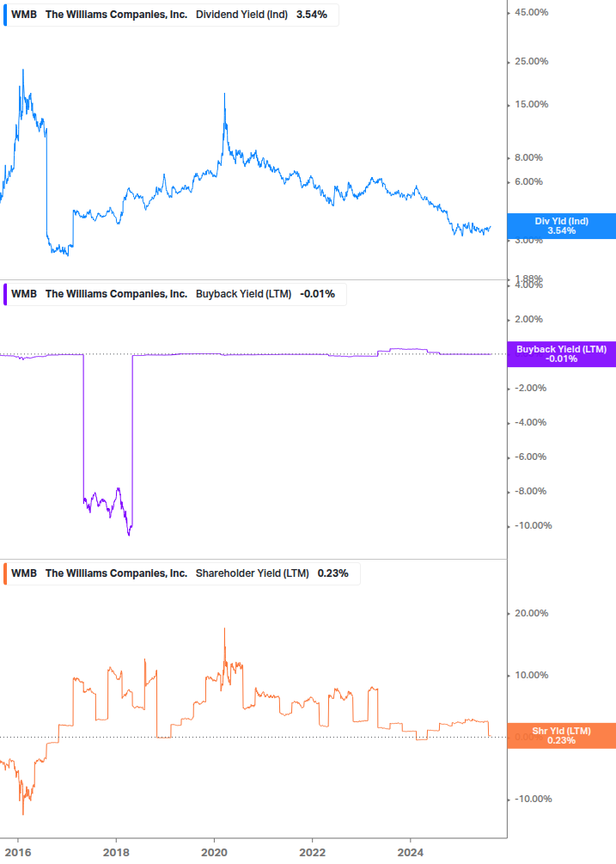
Task: Click the 45.00% dividend yield axis label
Action: [x=531, y=13]
